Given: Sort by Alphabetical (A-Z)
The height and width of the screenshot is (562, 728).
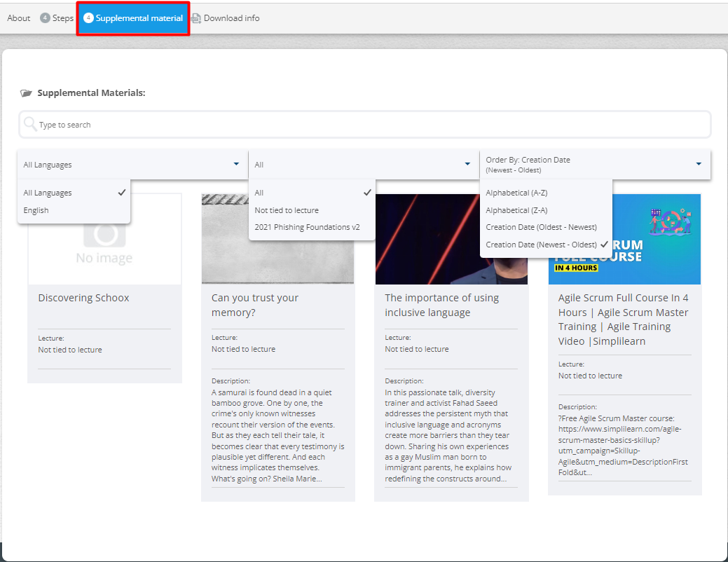Looking at the screenshot, I should (546, 193).
